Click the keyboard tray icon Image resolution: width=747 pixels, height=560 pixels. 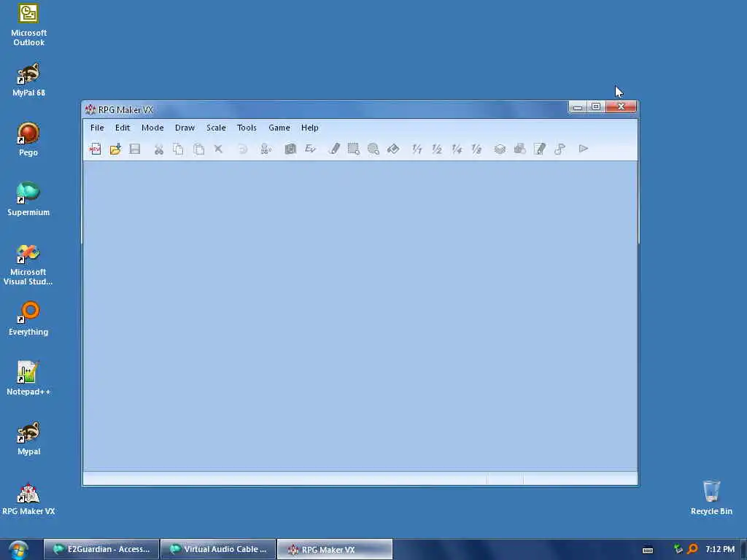click(648, 550)
